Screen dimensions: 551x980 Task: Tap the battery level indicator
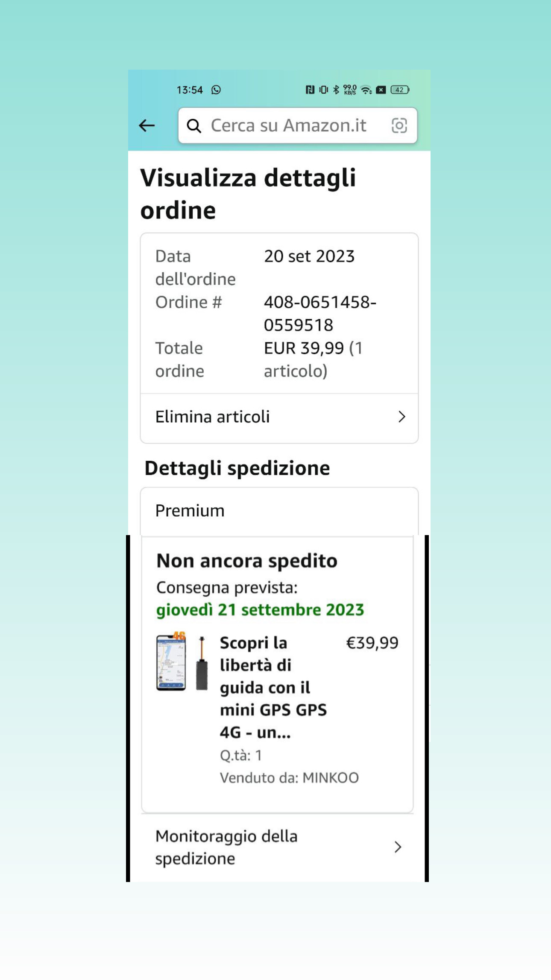pos(400,90)
